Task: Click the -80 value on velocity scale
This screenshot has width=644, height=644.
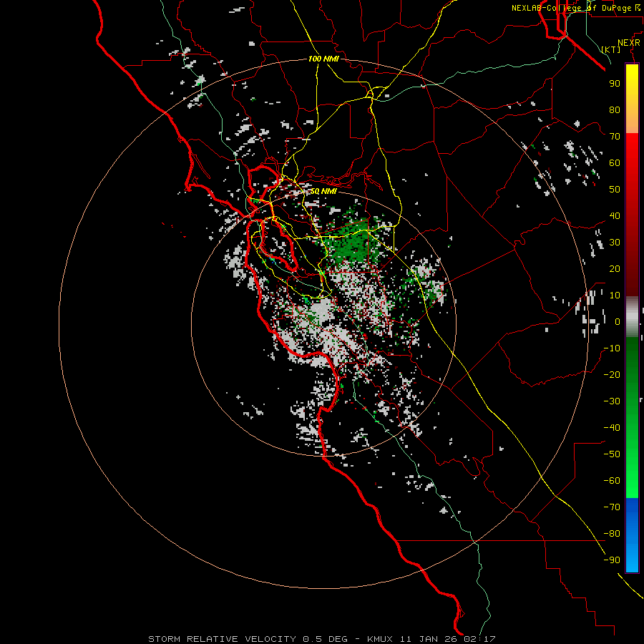Action: pyautogui.click(x=612, y=534)
